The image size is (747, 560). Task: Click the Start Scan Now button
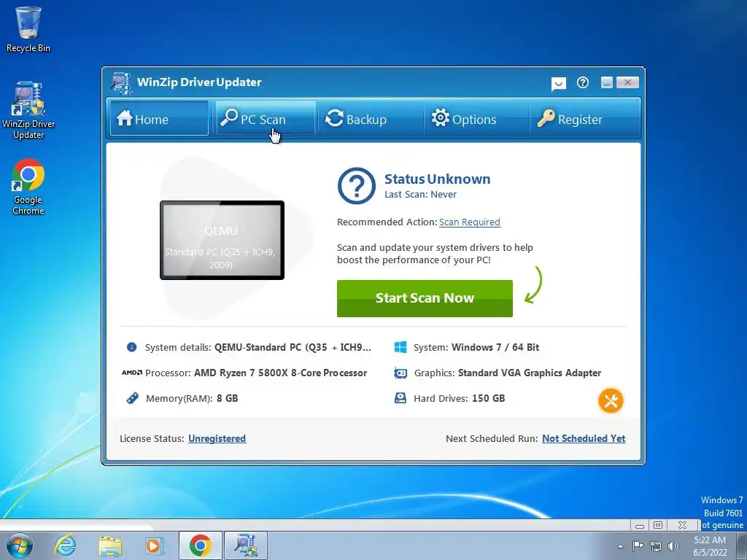[425, 298]
